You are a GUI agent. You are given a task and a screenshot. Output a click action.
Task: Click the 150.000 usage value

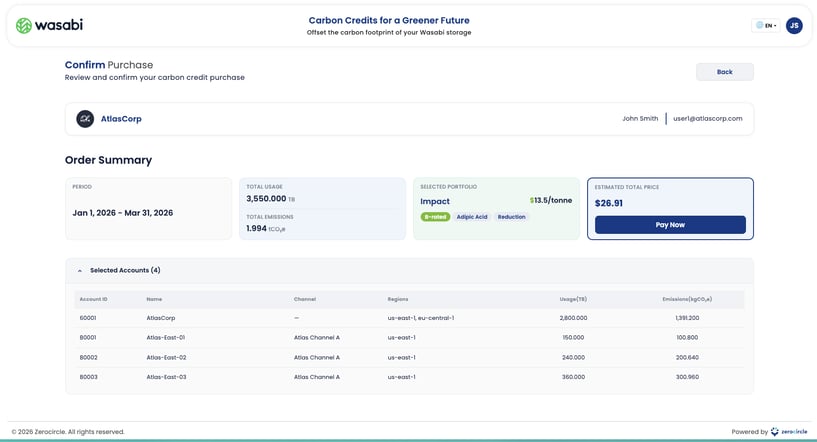point(573,338)
